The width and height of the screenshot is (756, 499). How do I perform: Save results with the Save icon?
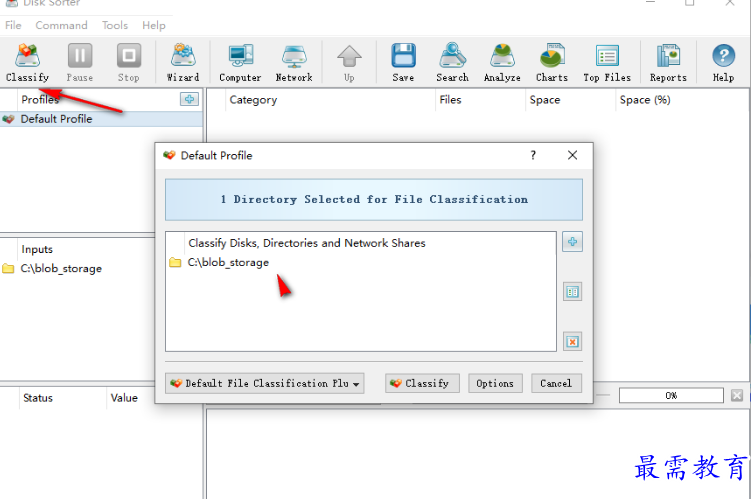tap(403, 63)
